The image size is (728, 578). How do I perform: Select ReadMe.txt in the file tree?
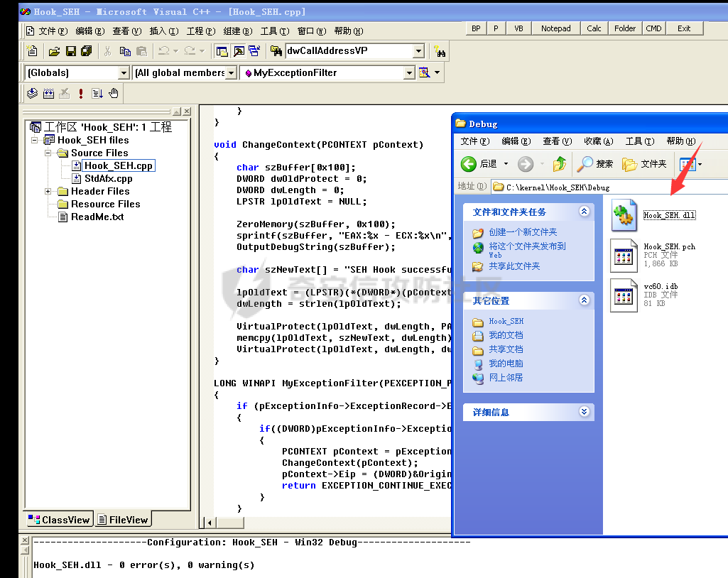pos(97,217)
